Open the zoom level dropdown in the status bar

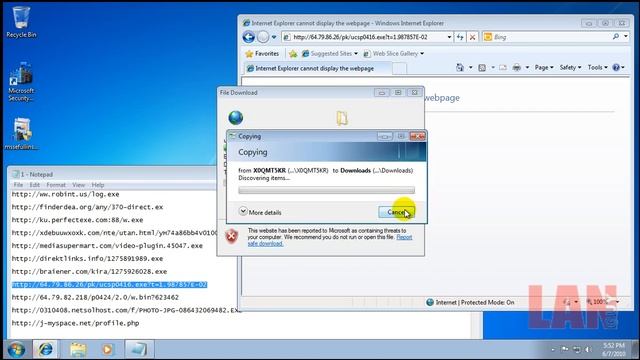click(617, 302)
